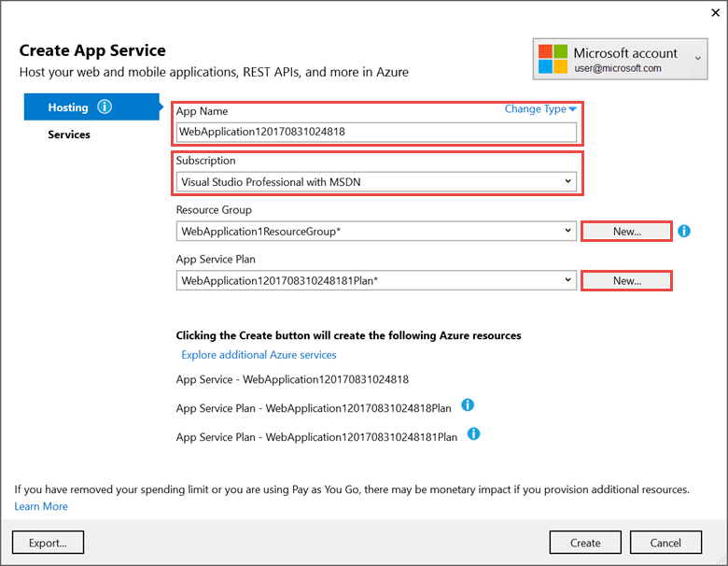Click the info icon on the Hosting tab
This screenshot has width=728, height=566.
(104, 107)
